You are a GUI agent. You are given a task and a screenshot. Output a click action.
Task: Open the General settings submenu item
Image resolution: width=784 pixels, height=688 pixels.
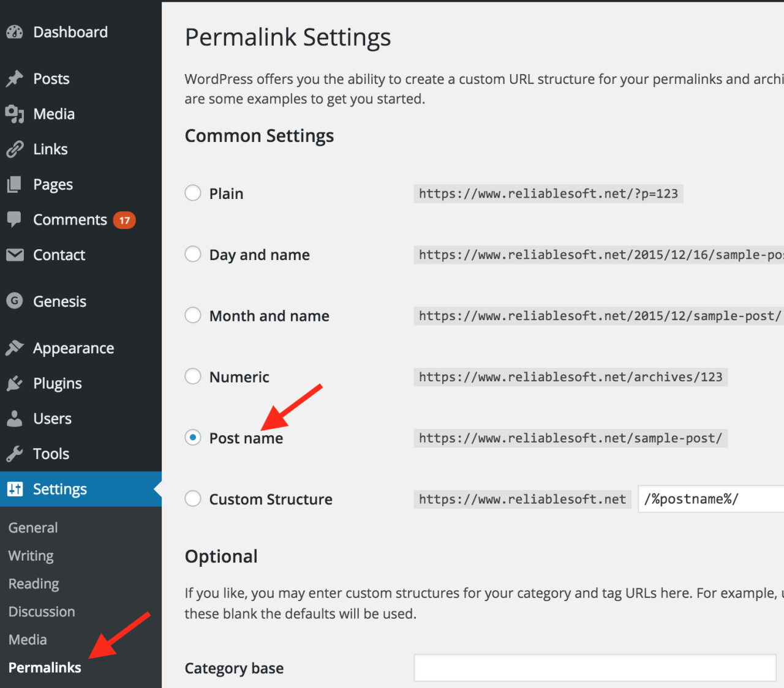32,527
